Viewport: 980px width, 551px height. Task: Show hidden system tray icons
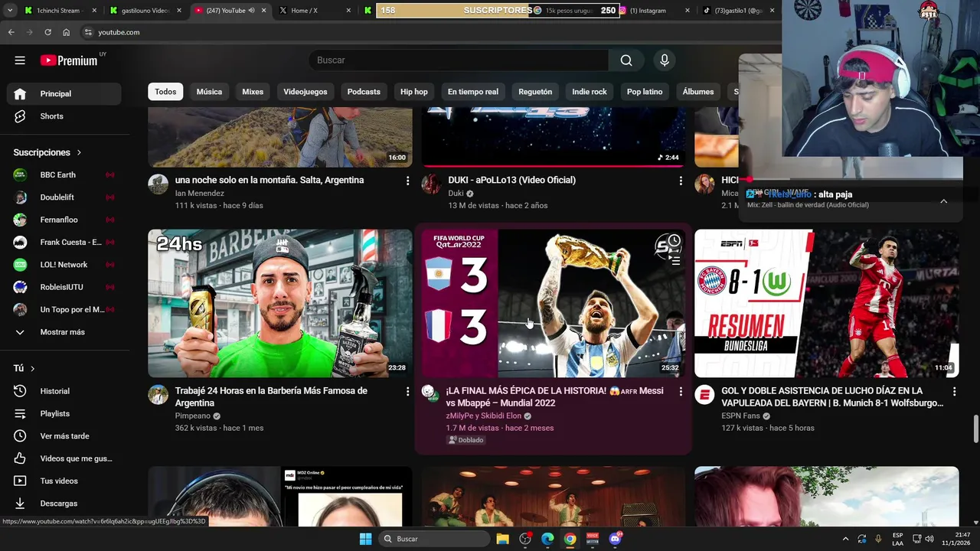click(x=845, y=539)
